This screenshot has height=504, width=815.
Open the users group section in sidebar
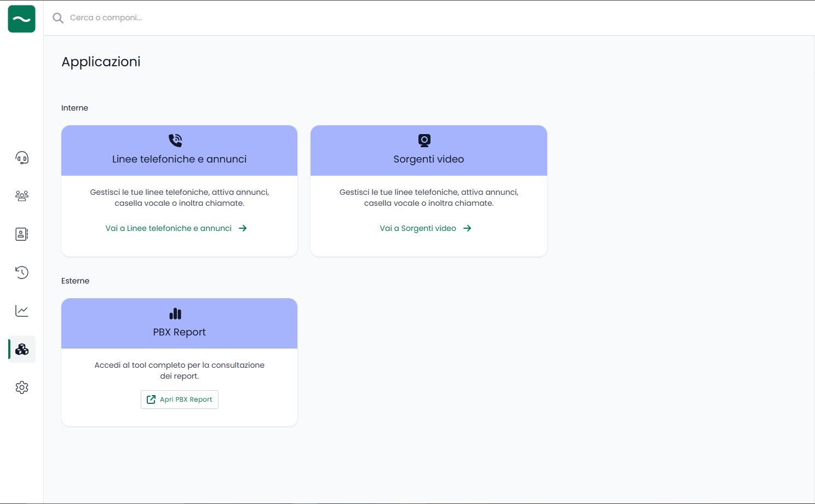pos(22,196)
